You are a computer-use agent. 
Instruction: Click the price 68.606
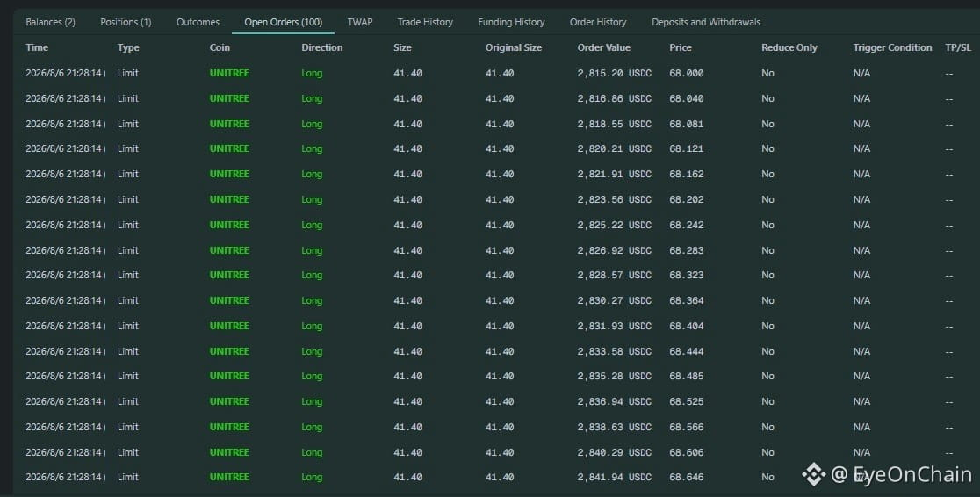tap(686, 452)
